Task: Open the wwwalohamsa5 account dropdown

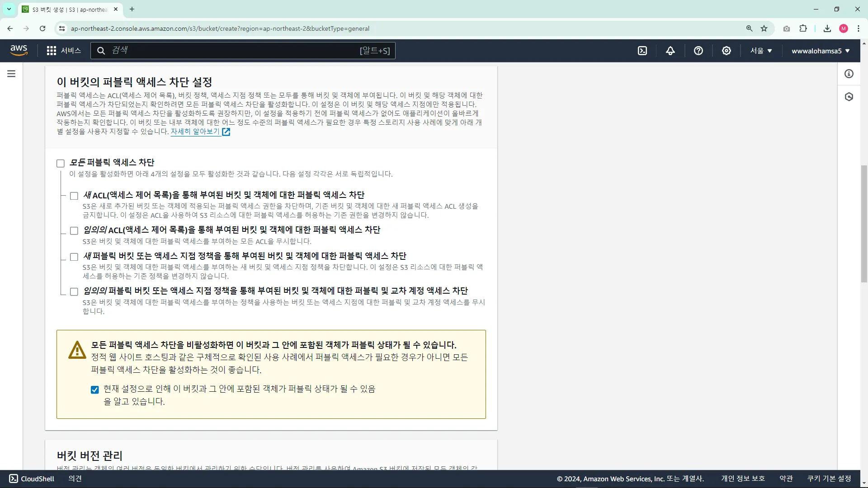Action: [821, 51]
